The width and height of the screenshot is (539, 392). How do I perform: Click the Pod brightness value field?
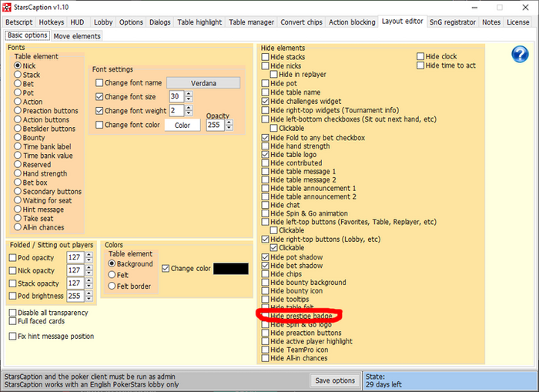(x=74, y=296)
